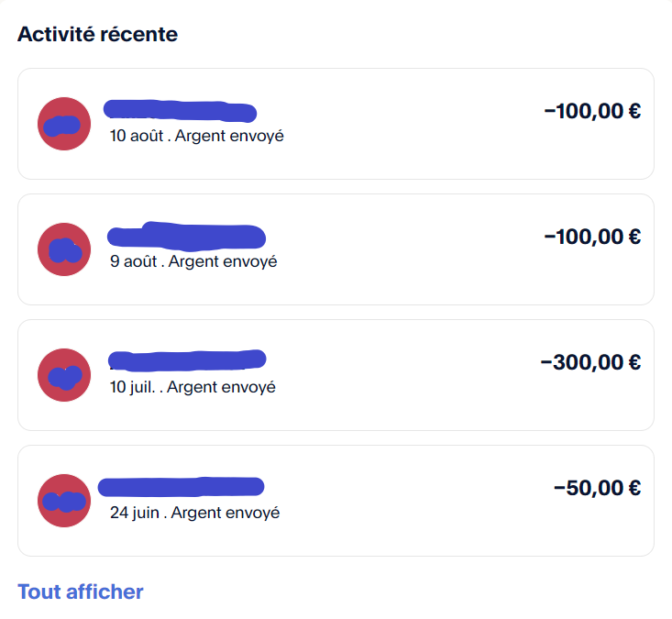Open the 9 août transaction card
Screen dimensions: 672x619
pos(336,249)
